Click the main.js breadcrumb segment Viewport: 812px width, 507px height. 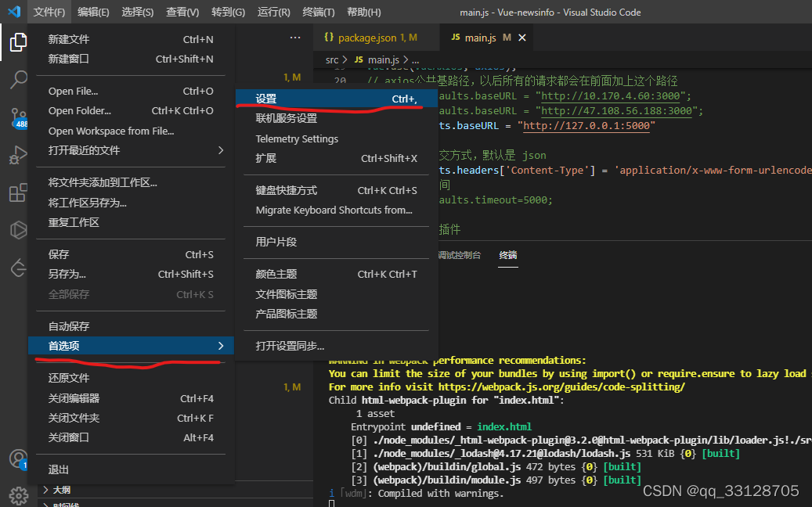(384, 60)
